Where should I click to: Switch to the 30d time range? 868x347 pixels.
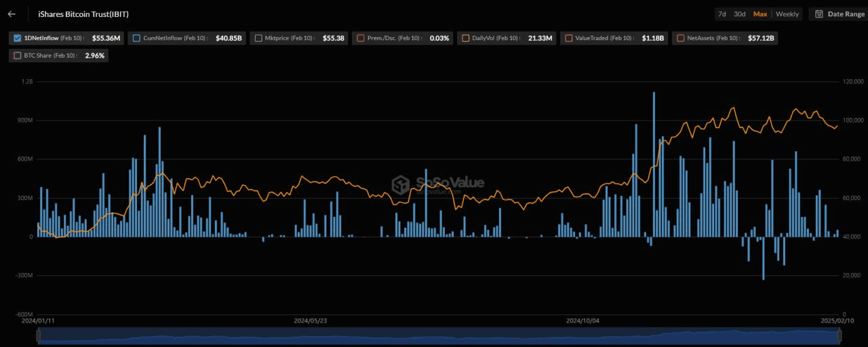(740, 14)
